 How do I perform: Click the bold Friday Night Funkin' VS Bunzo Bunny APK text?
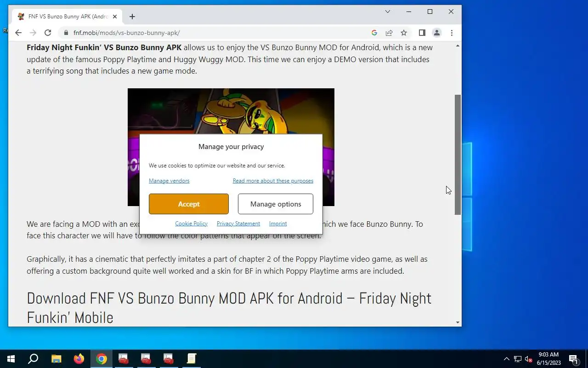pyautogui.click(x=104, y=47)
